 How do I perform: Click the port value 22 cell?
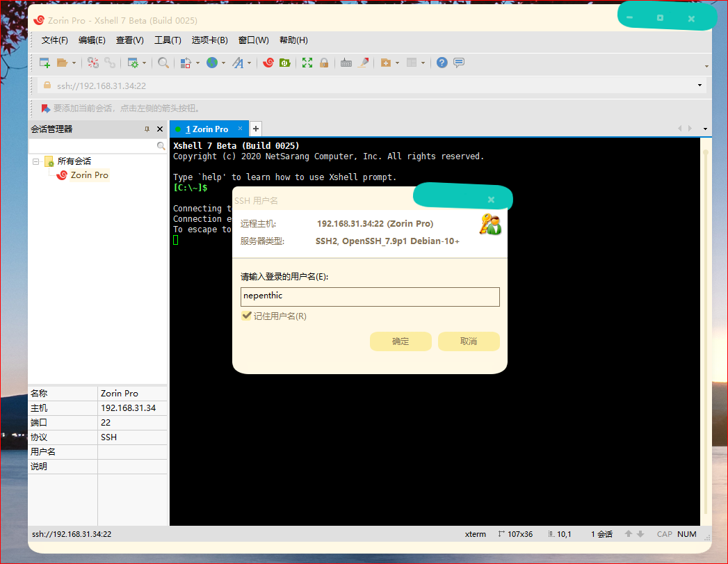point(132,422)
